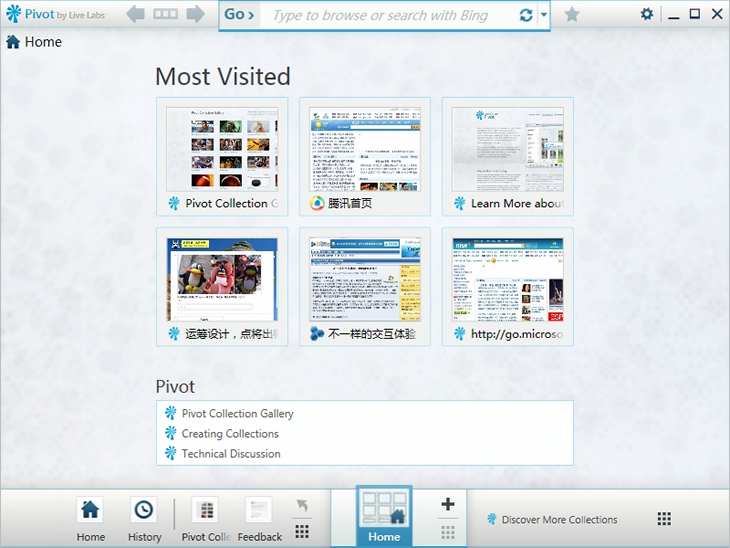Open the Pivot Collection shortcut in bottom bar

click(205, 520)
